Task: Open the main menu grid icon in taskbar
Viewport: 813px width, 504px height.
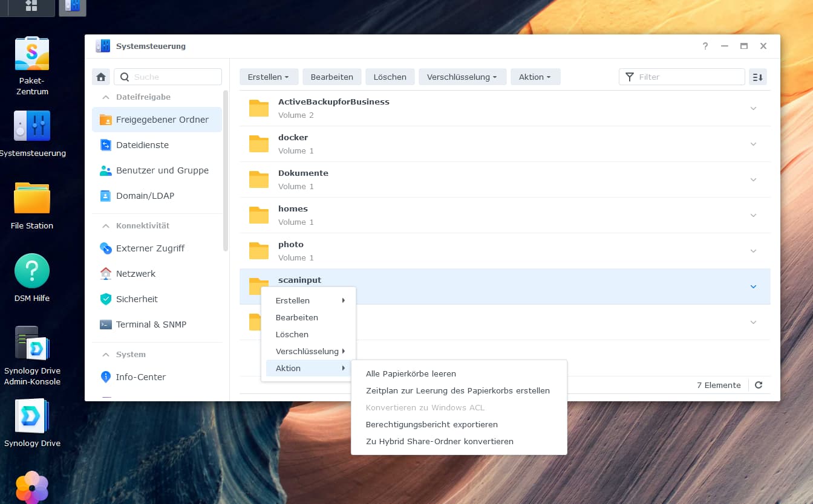Action: coord(31,6)
